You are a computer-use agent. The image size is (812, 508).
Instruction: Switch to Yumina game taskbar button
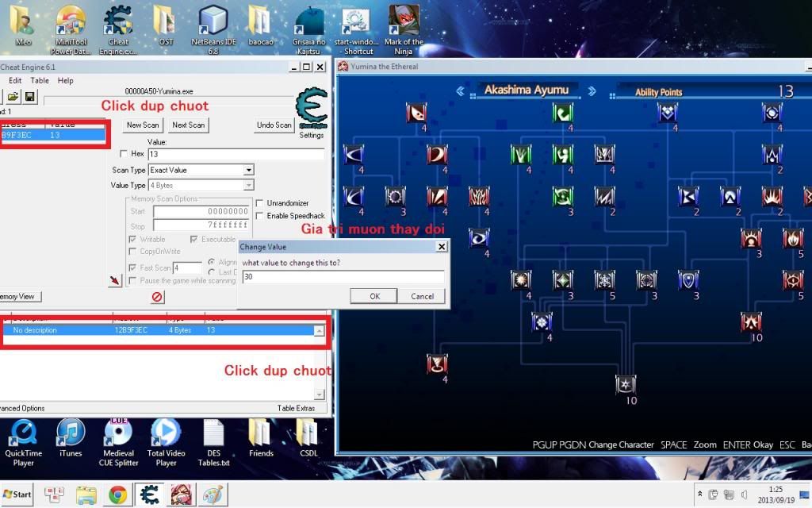(x=182, y=495)
